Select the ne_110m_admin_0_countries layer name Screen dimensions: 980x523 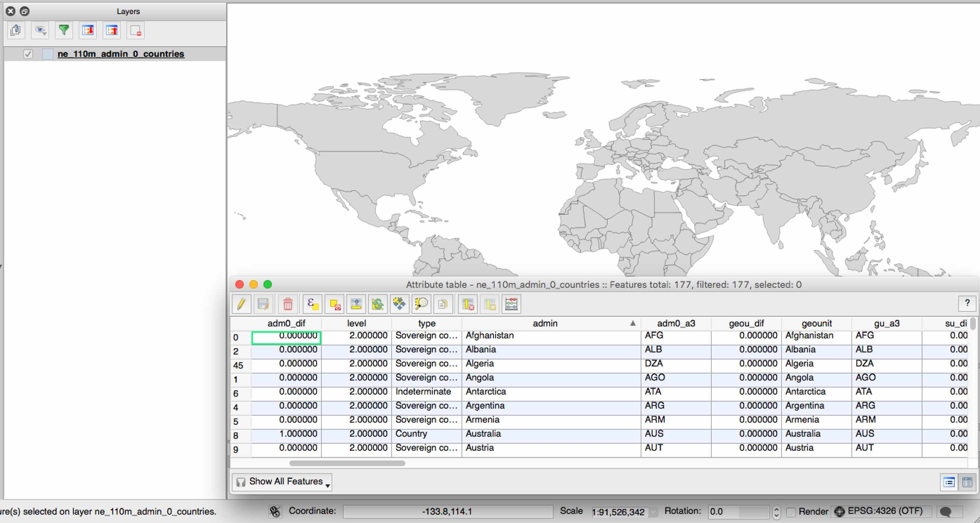120,54
